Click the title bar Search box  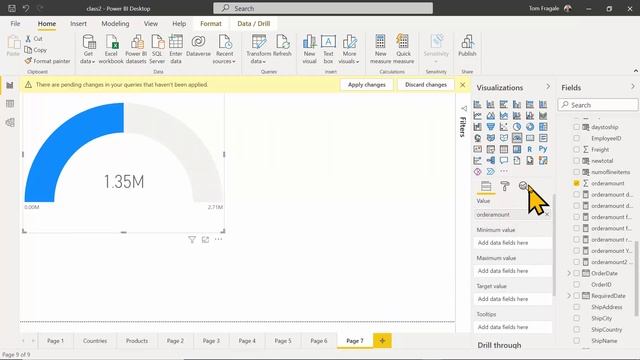(323, 8)
